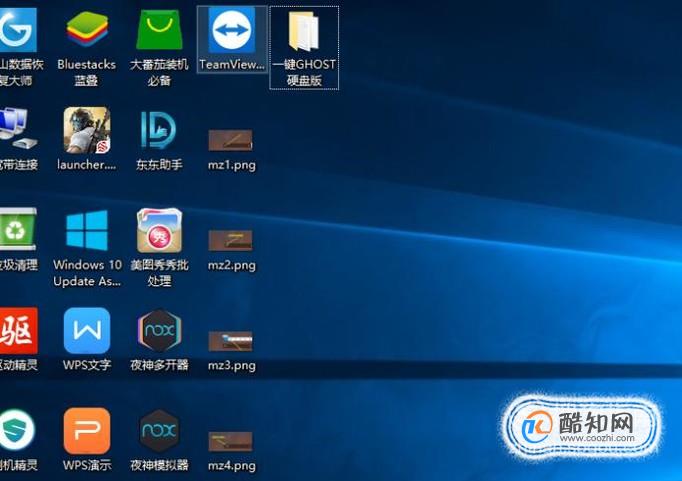Click the 美图秀秀批处理 icon
This screenshot has height=481, width=682.
click(x=159, y=230)
